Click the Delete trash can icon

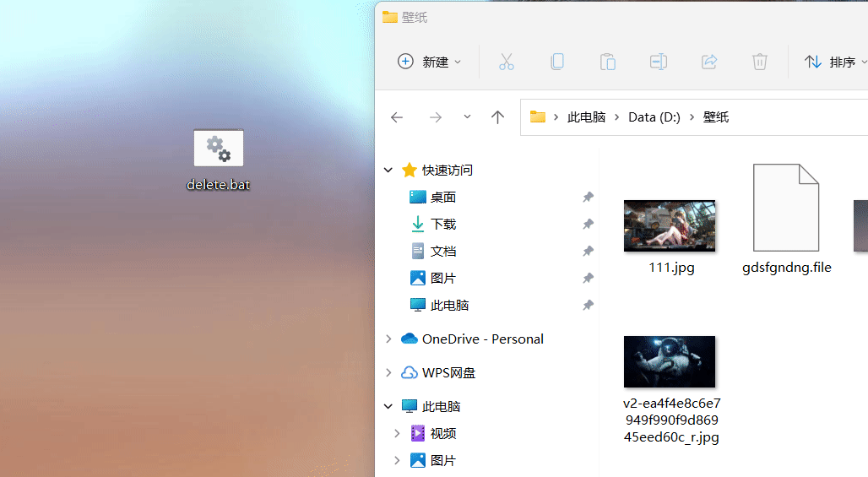(x=760, y=62)
